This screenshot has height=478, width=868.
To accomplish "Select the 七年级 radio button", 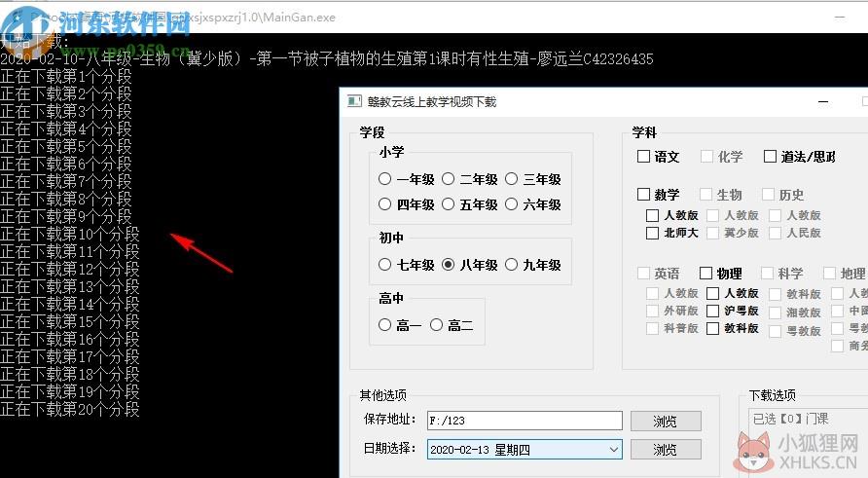I will click(384, 265).
